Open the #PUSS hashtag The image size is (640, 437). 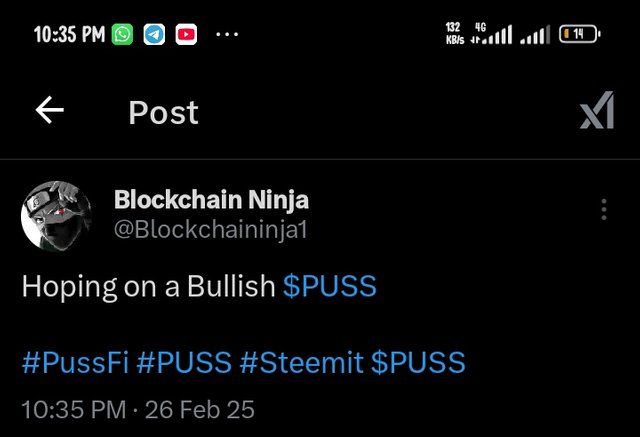coord(183,361)
